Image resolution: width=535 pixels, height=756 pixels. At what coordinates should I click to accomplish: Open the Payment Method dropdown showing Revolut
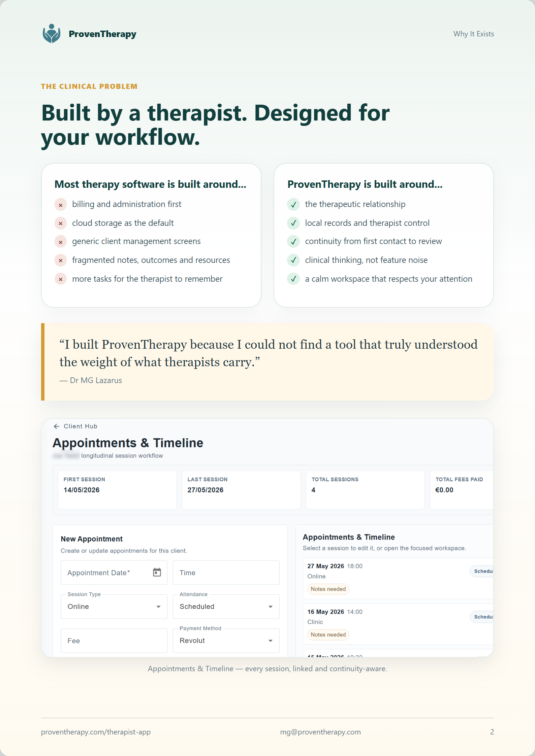click(x=226, y=641)
